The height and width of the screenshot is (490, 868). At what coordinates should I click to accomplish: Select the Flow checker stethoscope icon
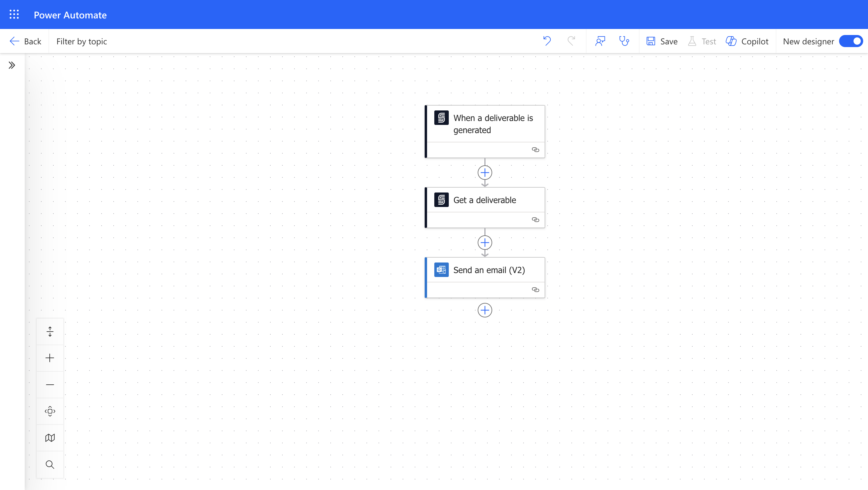pos(624,41)
